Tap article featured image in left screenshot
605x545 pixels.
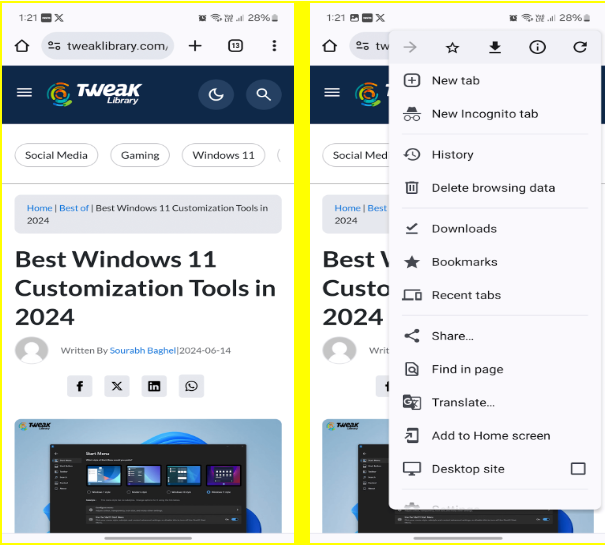[148, 476]
